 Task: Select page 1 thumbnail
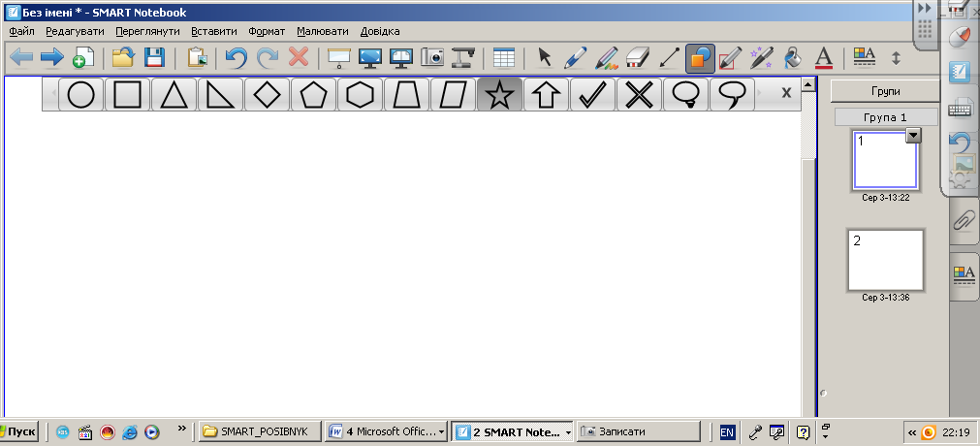coord(884,161)
